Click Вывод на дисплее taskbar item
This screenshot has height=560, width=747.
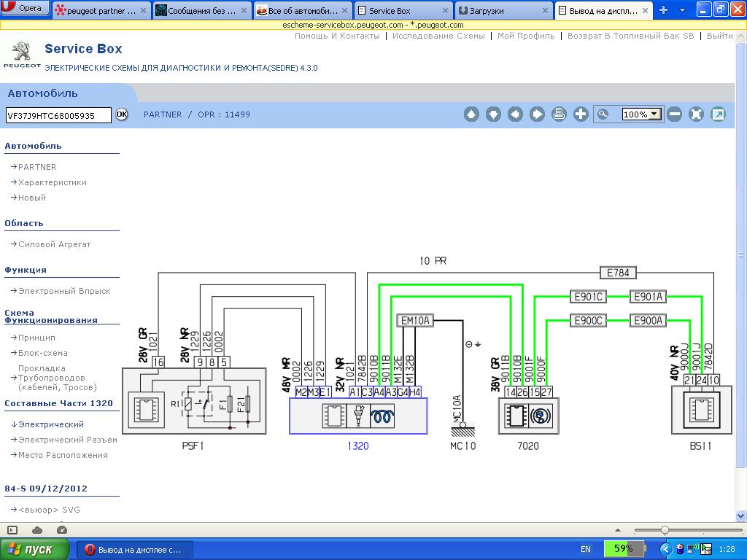pos(134,550)
